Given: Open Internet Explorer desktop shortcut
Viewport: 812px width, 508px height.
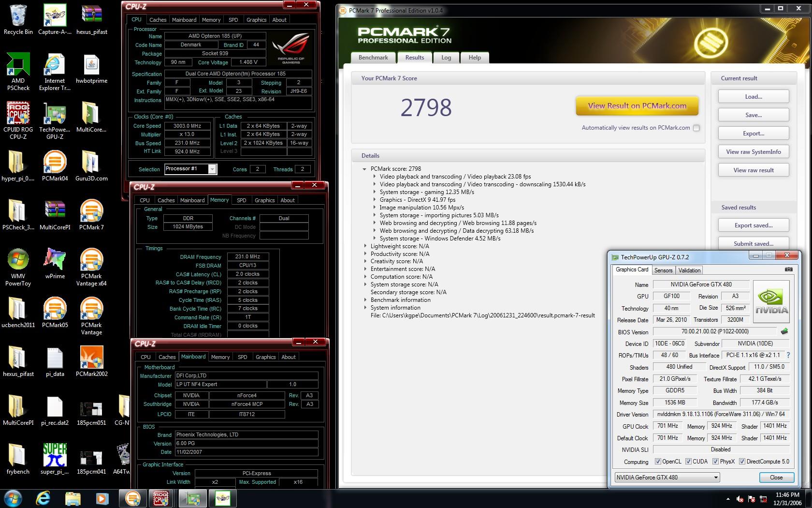Looking at the screenshot, I should coord(55,71).
